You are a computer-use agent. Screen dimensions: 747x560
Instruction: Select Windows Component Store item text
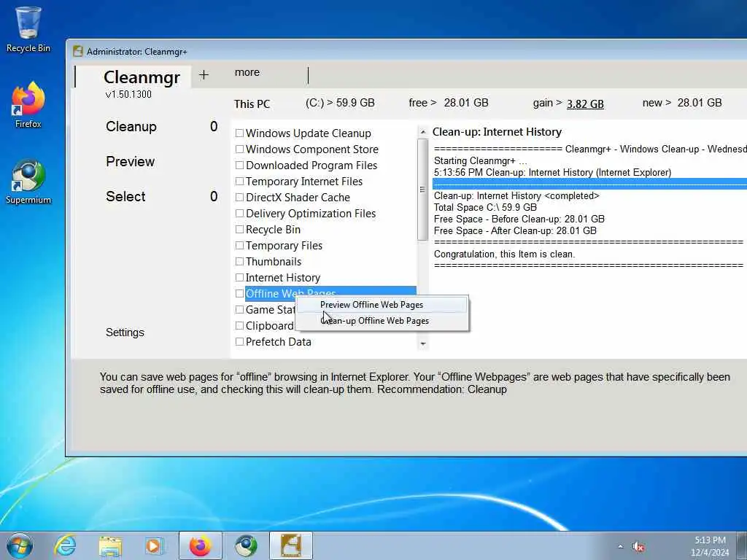312,149
